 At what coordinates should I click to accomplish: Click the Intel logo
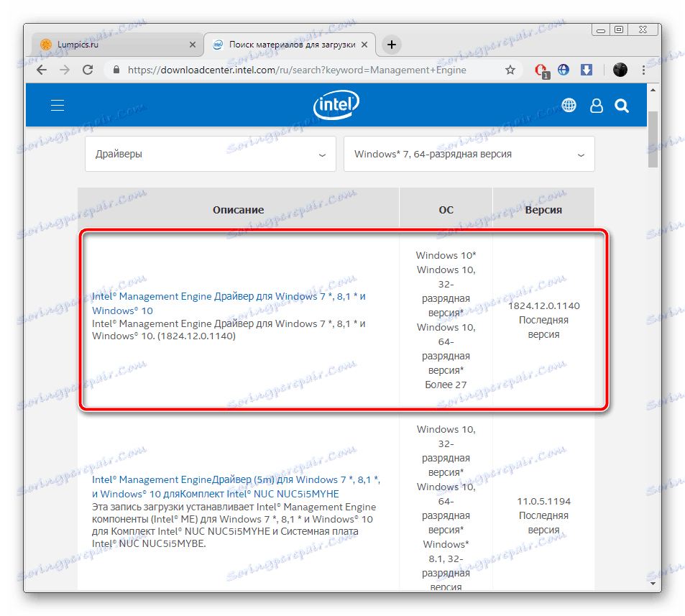(336, 105)
